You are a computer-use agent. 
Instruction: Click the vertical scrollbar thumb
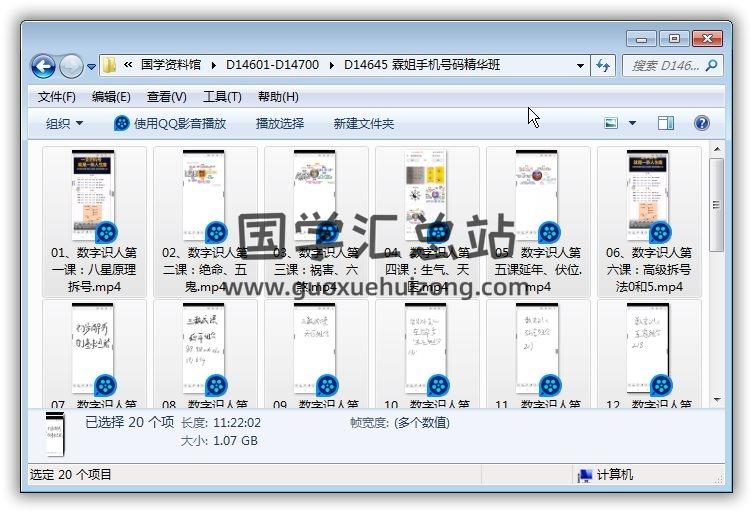point(717,205)
